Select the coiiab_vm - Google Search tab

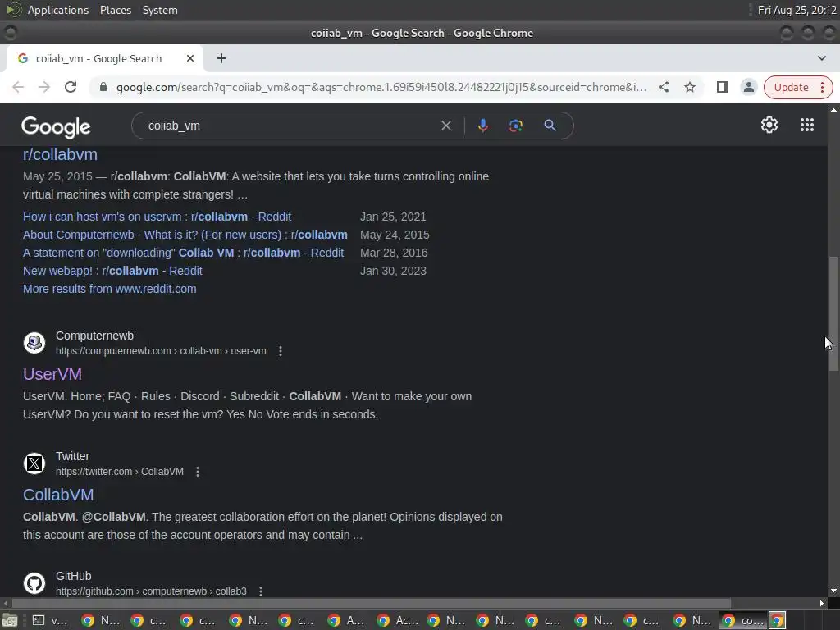98,58
